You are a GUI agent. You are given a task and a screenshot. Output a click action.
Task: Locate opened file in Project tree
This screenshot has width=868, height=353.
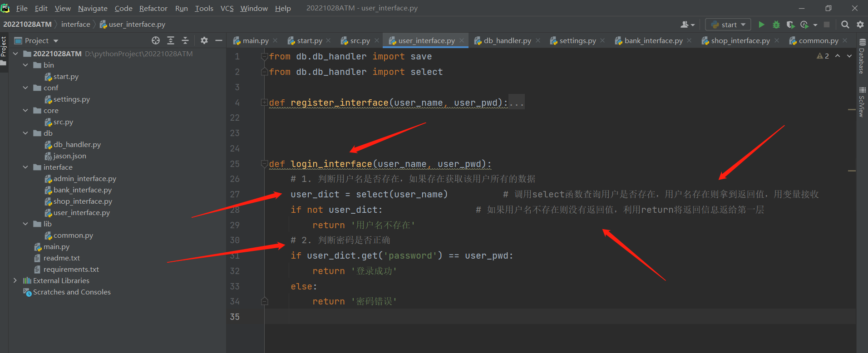click(x=156, y=40)
